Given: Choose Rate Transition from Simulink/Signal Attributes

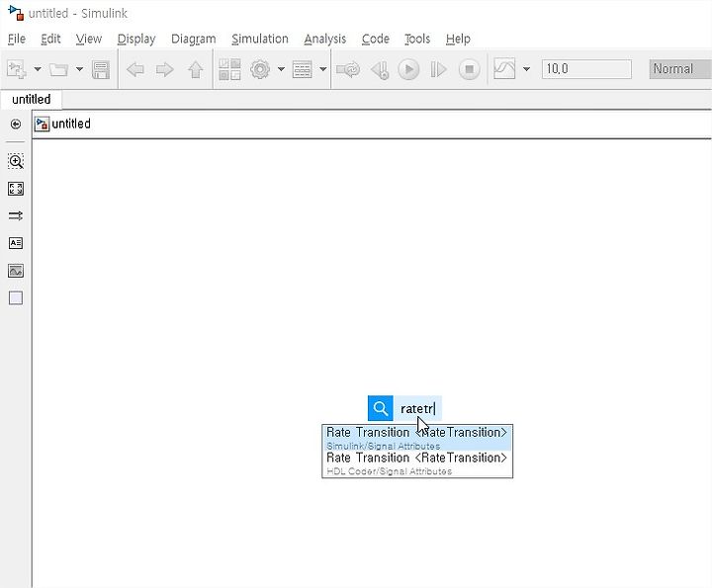Looking at the screenshot, I should 417,438.
